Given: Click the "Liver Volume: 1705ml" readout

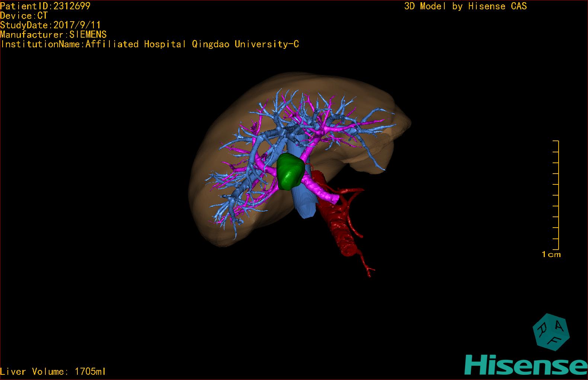Looking at the screenshot, I should click(53, 371).
